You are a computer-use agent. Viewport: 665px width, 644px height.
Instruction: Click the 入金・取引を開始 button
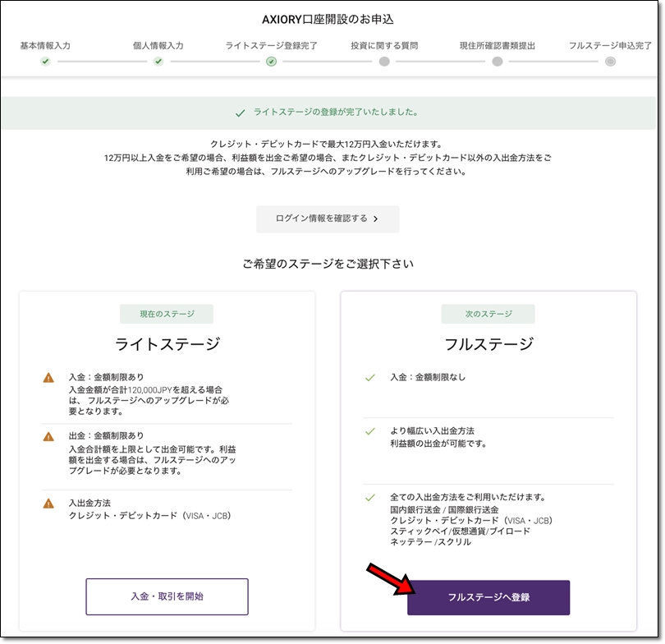tap(167, 596)
